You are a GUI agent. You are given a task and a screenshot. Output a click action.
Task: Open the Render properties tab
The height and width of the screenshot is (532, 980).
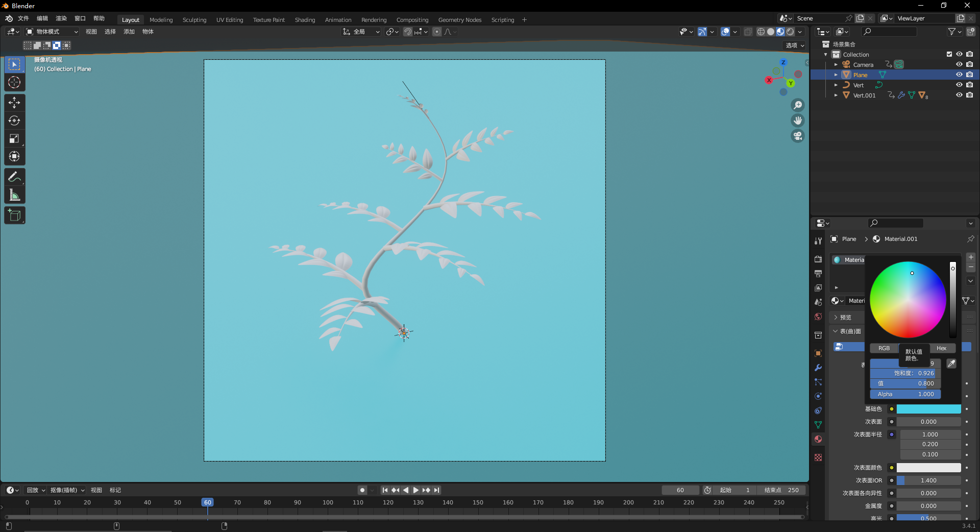point(818,259)
